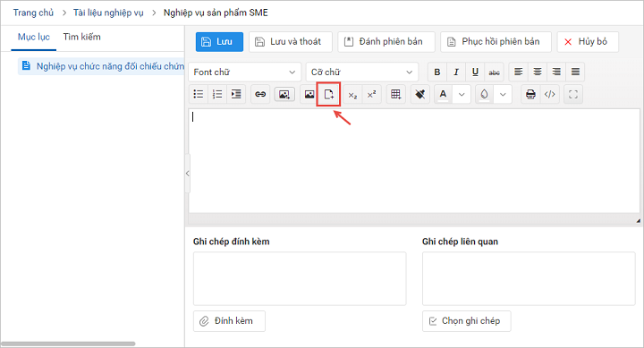The image size is (644, 348).
Task: Click Lưu và thoát button
Action: (x=291, y=41)
